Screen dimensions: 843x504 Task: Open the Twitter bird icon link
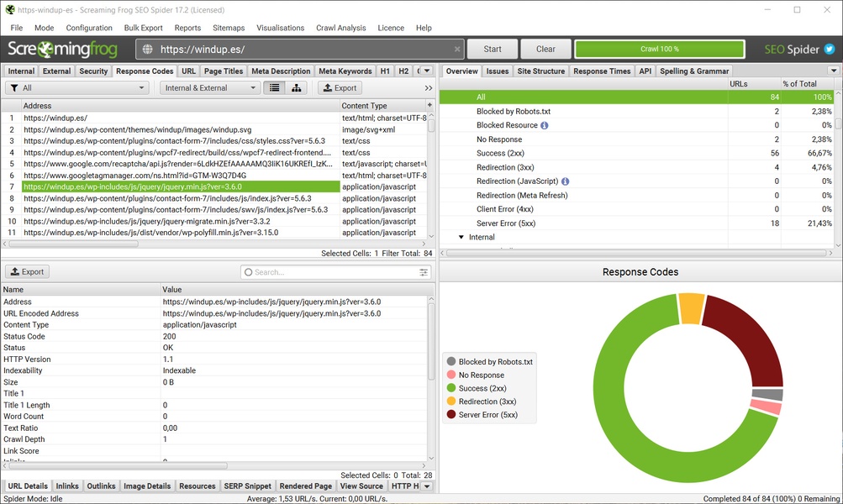coord(830,50)
